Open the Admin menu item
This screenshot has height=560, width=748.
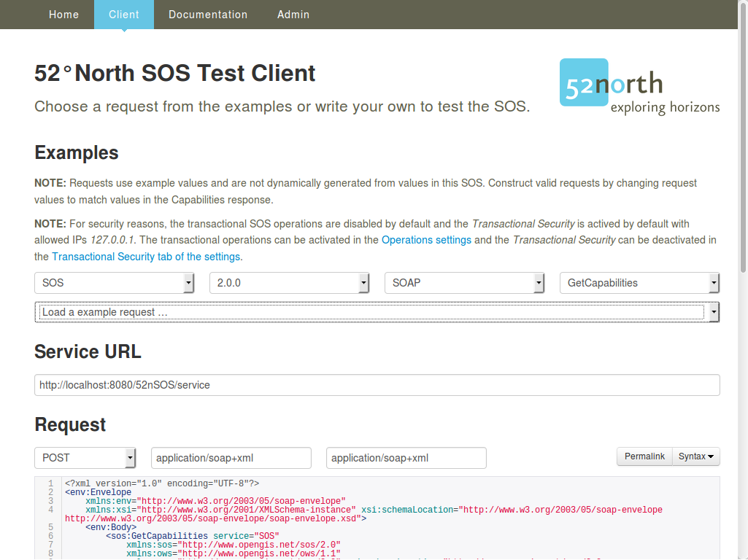pos(293,15)
